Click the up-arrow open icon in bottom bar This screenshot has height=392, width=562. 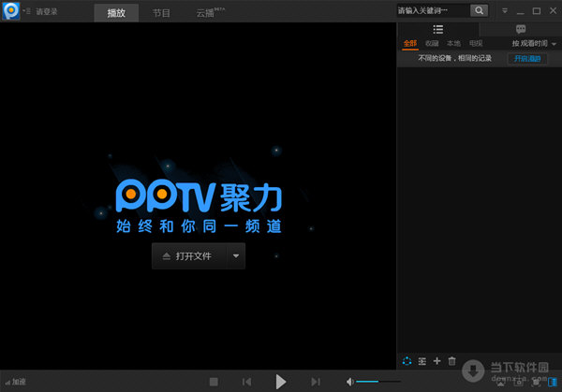pyautogui.click(x=501, y=383)
